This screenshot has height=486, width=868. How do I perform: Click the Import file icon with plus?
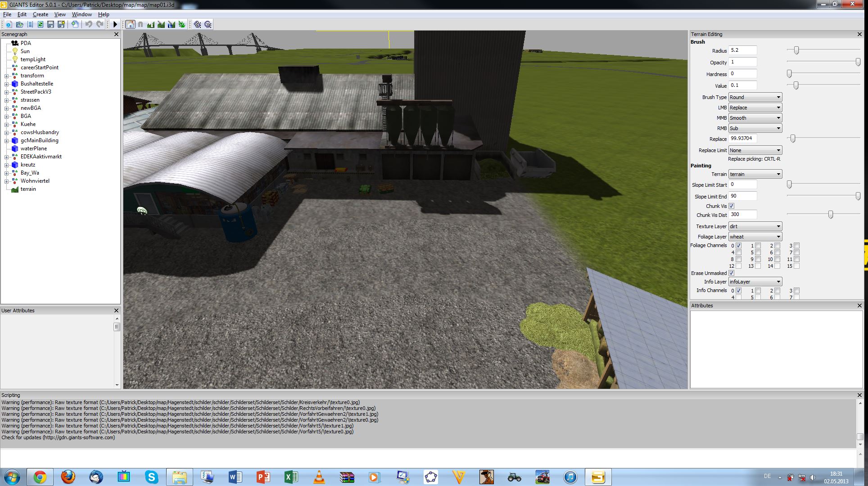(x=75, y=24)
